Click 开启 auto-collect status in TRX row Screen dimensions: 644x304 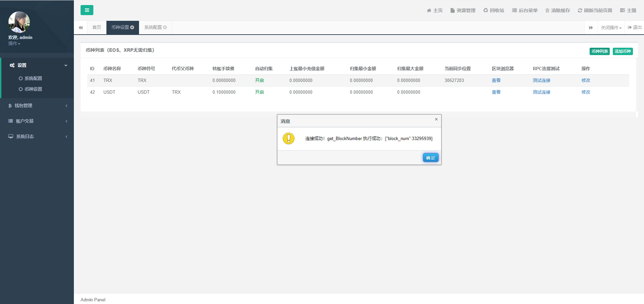coord(260,80)
